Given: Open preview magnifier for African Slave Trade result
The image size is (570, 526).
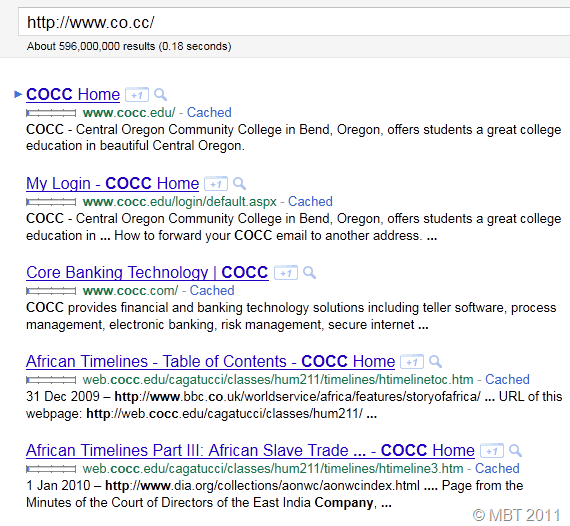Looking at the screenshot, I should coord(515,451).
